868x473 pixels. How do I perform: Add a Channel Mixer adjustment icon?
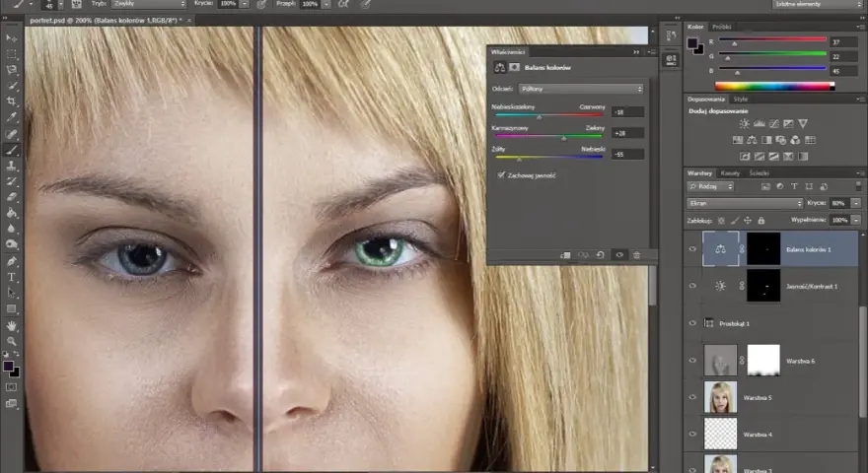pos(795,140)
